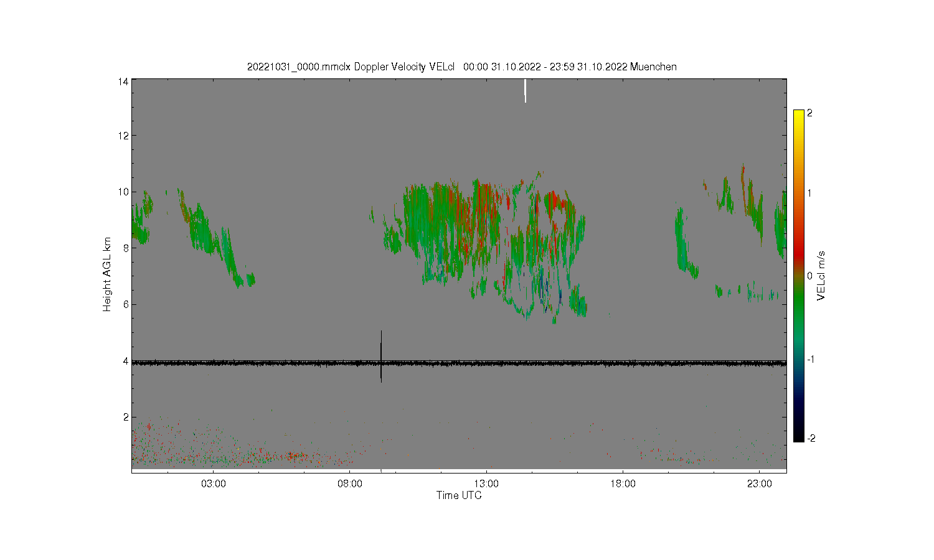Click the 'Height AGL km' y-axis label
This screenshot has width=934, height=560.
click(107, 274)
